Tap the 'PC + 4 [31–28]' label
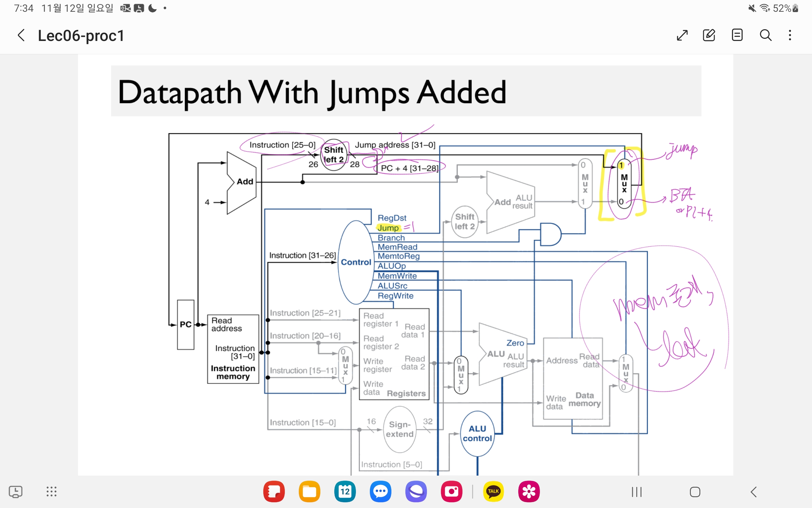Viewport: 812px width, 508px height. (410, 168)
